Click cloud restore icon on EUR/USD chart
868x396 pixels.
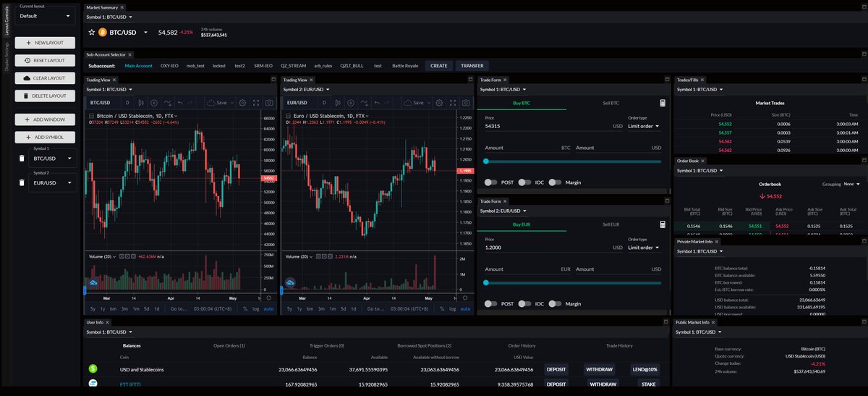(x=290, y=282)
